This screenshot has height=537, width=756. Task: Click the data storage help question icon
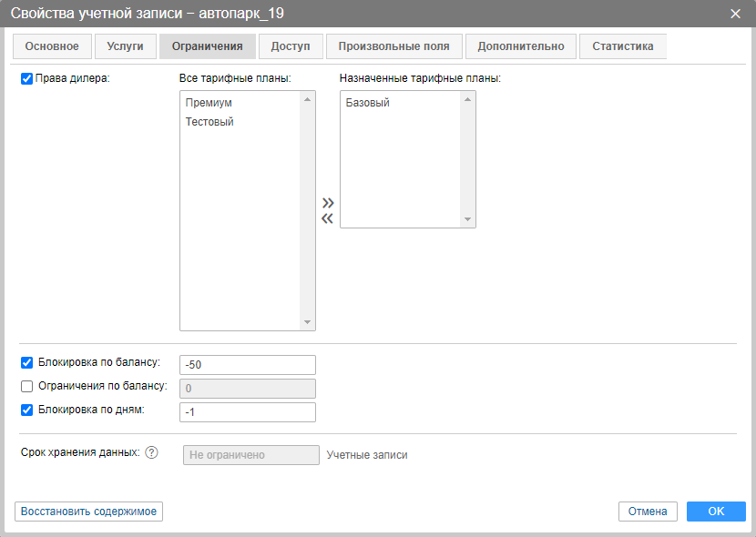(152, 453)
